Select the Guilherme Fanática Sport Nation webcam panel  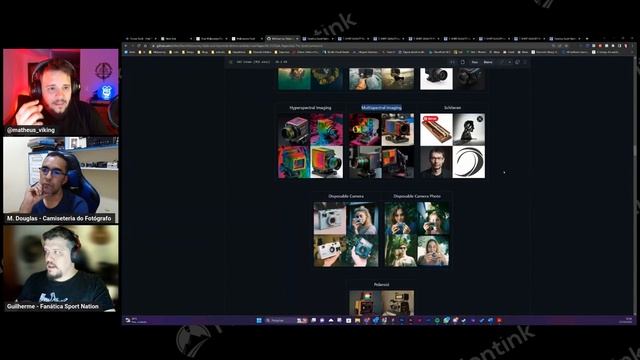(61, 268)
